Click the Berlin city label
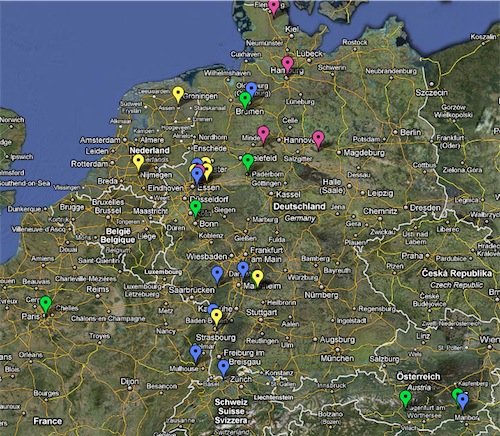 coord(410,132)
